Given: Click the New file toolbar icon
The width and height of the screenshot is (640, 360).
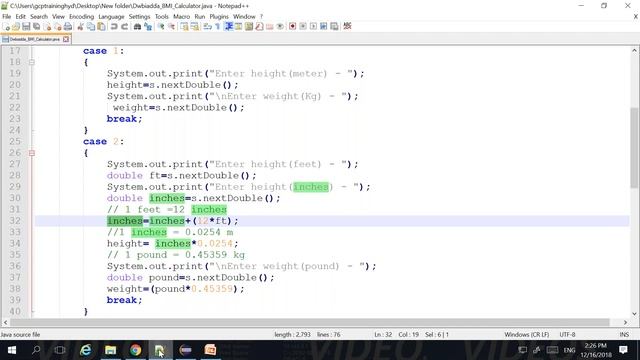Looking at the screenshot, I should coord(6,27).
